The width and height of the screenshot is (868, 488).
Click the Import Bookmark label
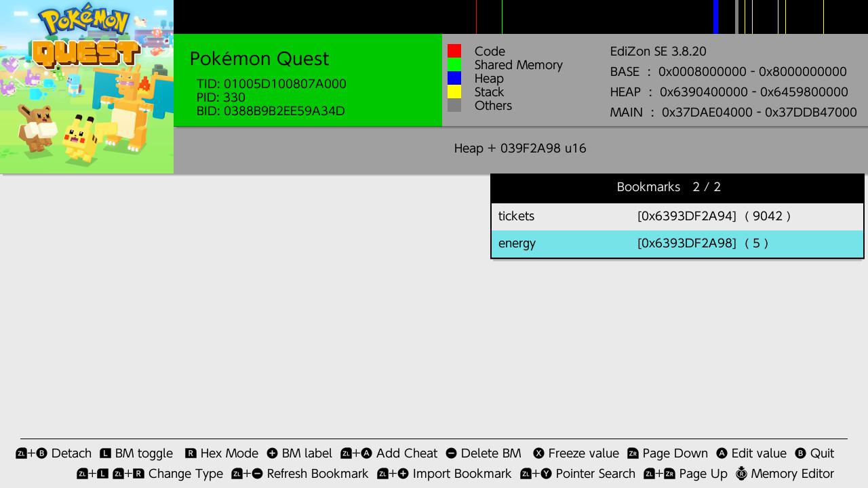coord(462,474)
